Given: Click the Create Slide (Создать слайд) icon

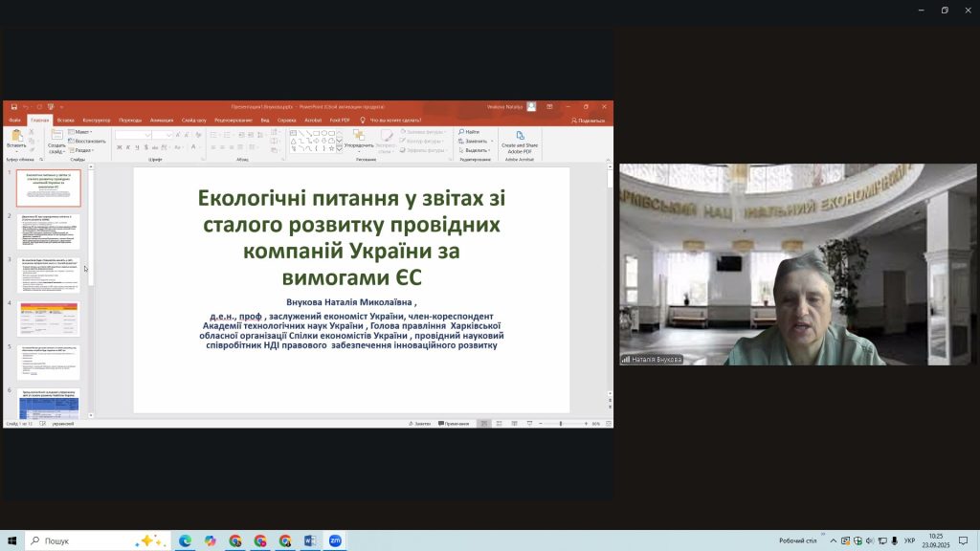Looking at the screenshot, I should 56,137.
